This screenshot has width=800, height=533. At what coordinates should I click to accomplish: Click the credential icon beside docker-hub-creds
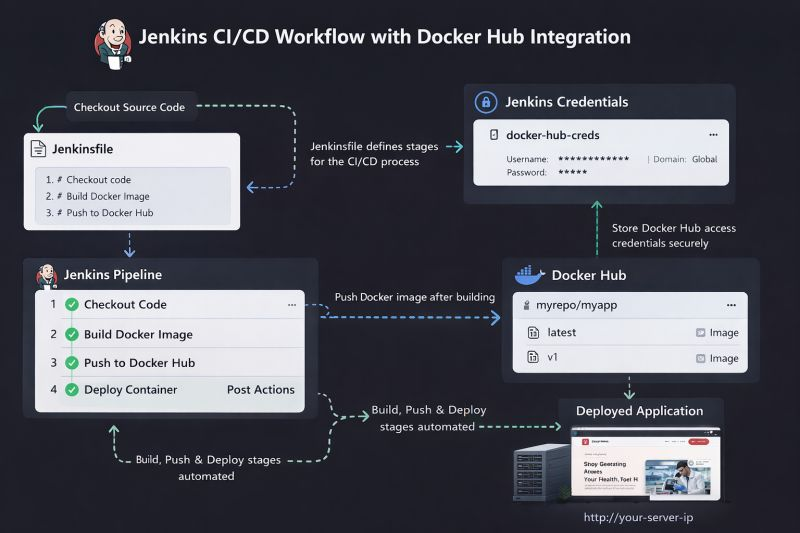[x=494, y=135]
